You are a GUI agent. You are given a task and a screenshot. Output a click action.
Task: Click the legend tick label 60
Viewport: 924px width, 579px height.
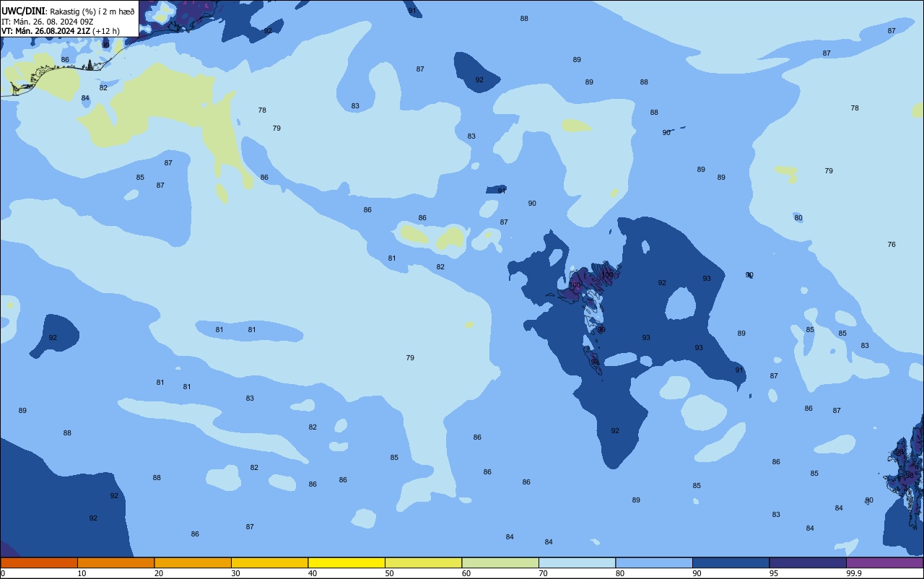point(466,573)
